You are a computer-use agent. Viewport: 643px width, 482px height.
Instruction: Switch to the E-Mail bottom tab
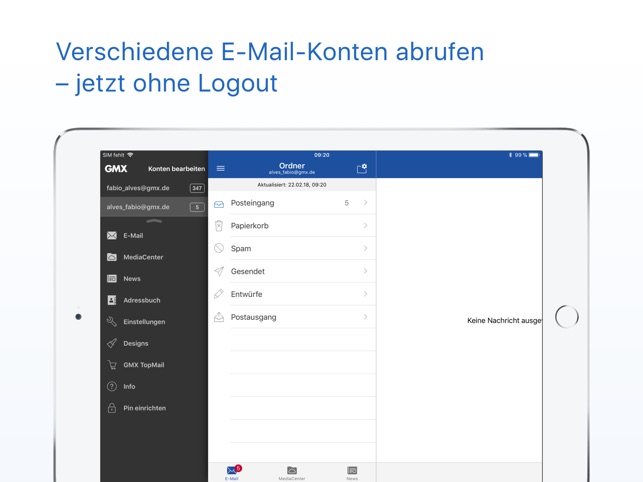click(232, 473)
